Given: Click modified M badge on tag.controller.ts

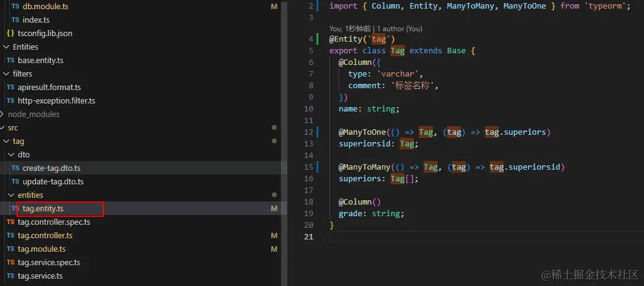Looking at the screenshot, I should pyautogui.click(x=274, y=235).
